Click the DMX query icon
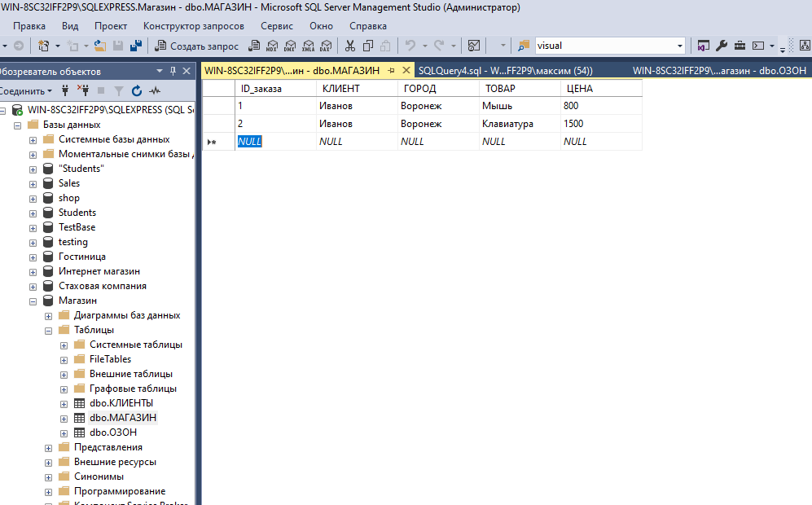The width and height of the screenshot is (812, 505). pos(290,46)
